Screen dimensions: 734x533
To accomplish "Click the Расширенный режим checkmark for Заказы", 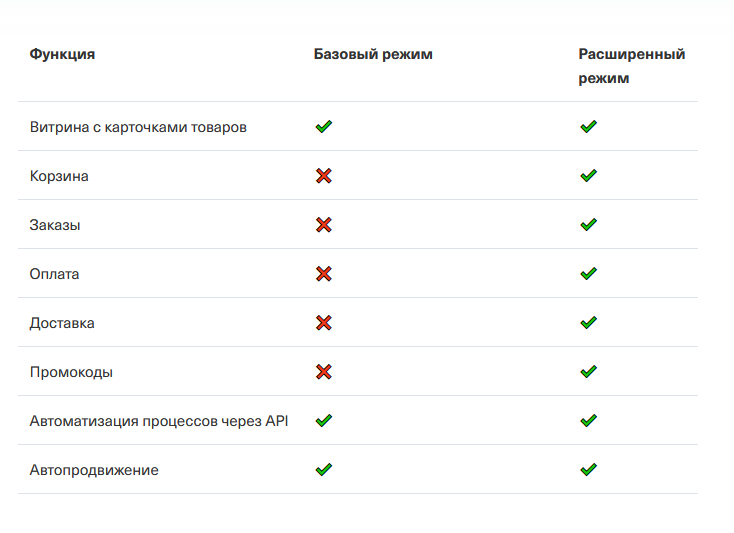I will (x=588, y=225).
